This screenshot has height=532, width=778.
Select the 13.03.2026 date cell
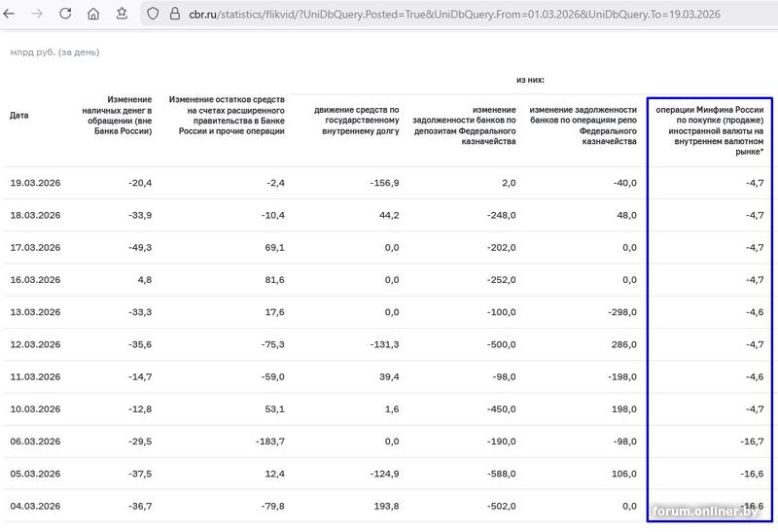pos(35,312)
